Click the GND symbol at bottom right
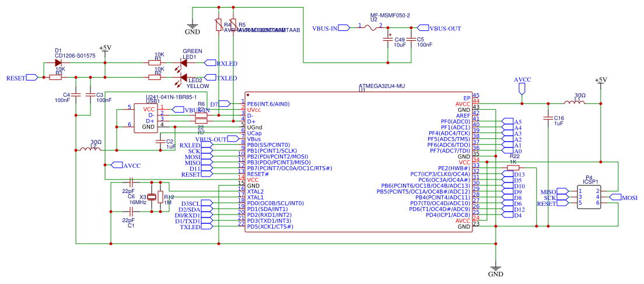The image size is (644, 284). pos(496,268)
